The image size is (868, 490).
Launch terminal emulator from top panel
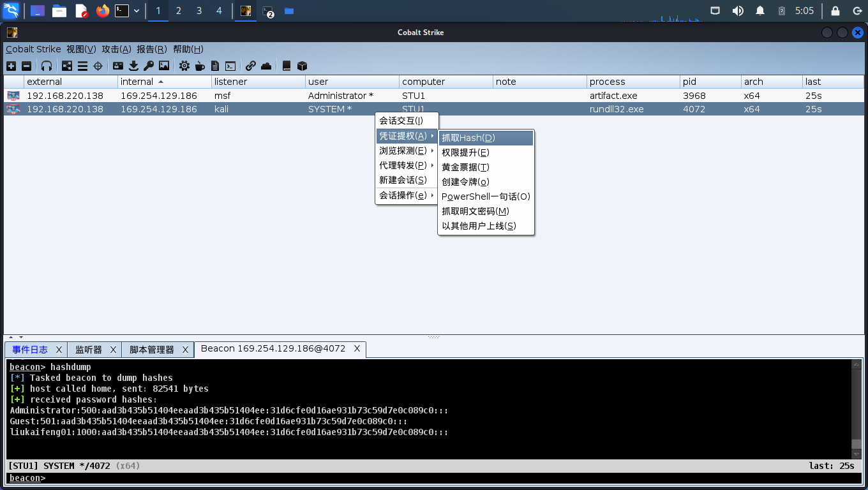coord(122,11)
